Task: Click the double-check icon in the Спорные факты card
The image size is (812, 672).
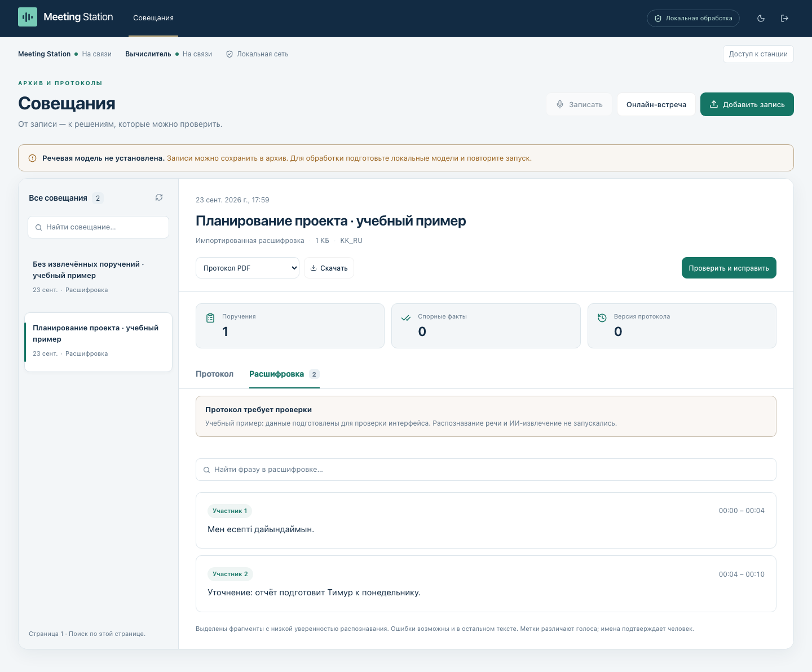Action: (x=406, y=318)
